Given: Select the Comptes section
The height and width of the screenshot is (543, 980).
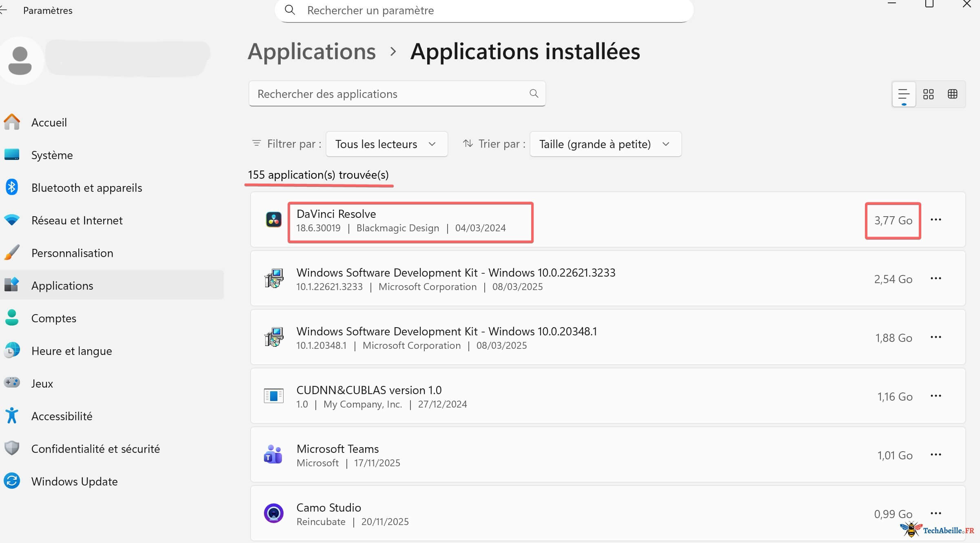Looking at the screenshot, I should 53,318.
